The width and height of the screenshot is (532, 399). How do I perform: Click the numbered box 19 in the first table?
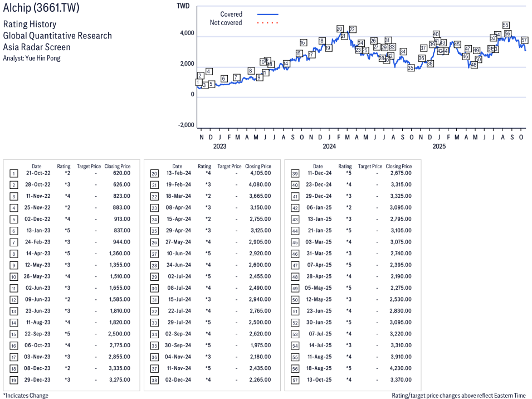tap(13, 379)
